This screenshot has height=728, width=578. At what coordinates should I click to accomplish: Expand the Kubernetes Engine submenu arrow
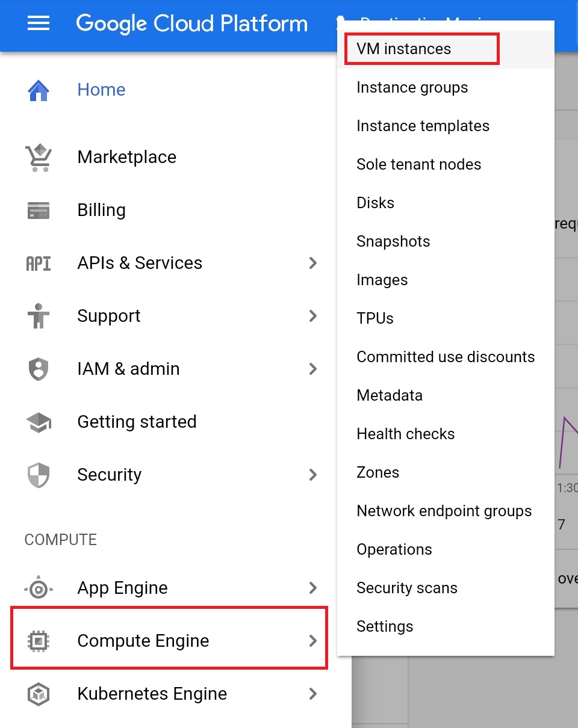click(x=312, y=694)
